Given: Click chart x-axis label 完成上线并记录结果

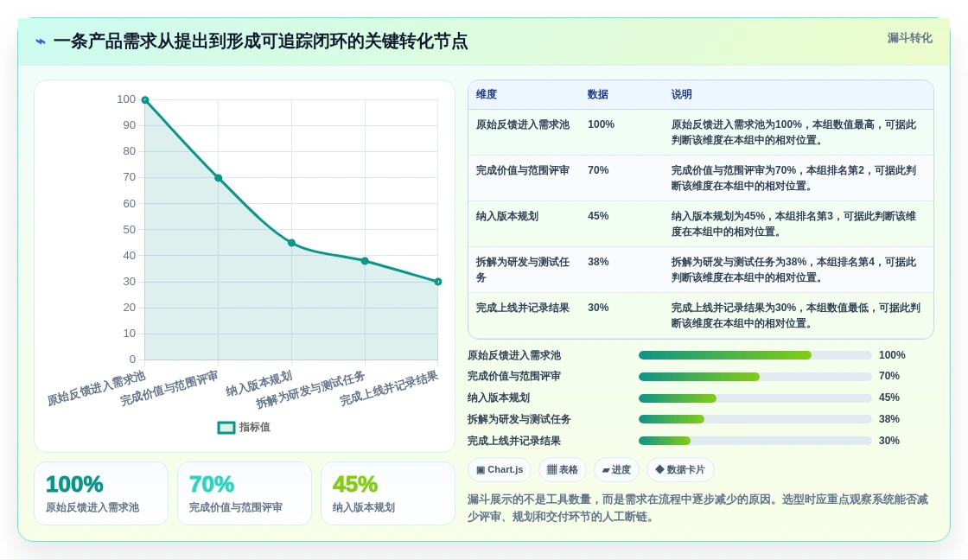Looking at the screenshot, I should 389,388.
